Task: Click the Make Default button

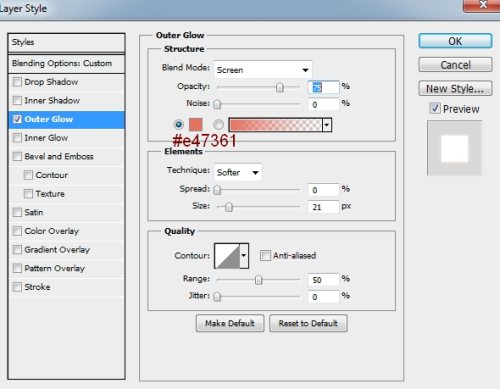Action: point(230,323)
